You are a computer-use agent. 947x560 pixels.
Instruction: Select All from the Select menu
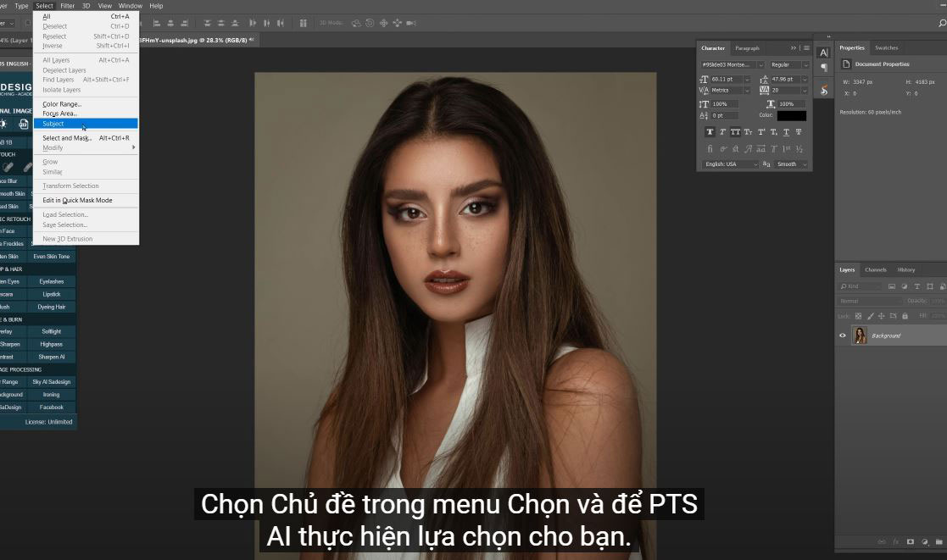86,17
